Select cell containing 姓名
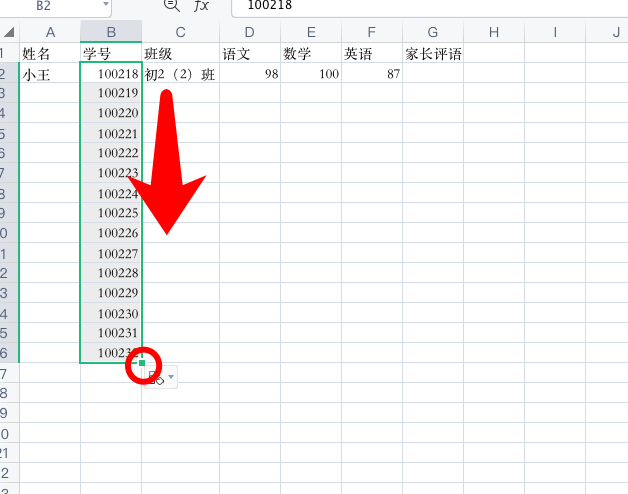The width and height of the screenshot is (628, 494). point(50,53)
